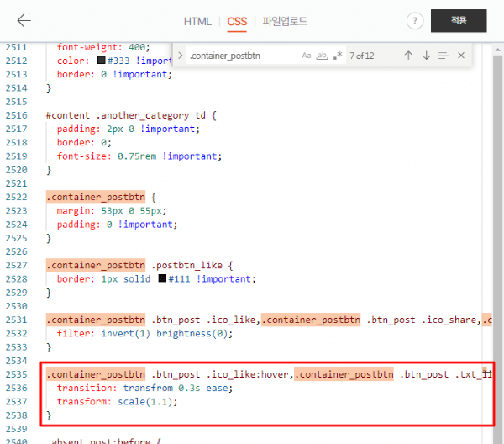Click the 적용 apply button
The width and height of the screenshot is (504, 444).
(x=459, y=20)
